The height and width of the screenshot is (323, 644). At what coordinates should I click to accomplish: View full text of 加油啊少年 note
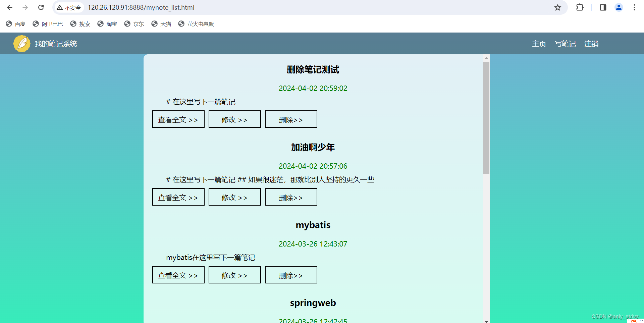[178, 197]
